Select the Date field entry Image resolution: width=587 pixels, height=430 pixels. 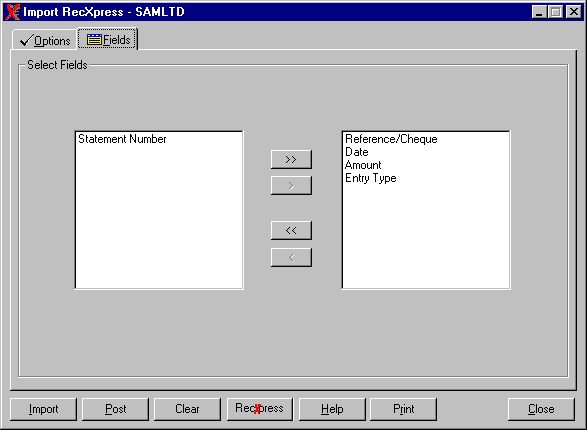357,152
